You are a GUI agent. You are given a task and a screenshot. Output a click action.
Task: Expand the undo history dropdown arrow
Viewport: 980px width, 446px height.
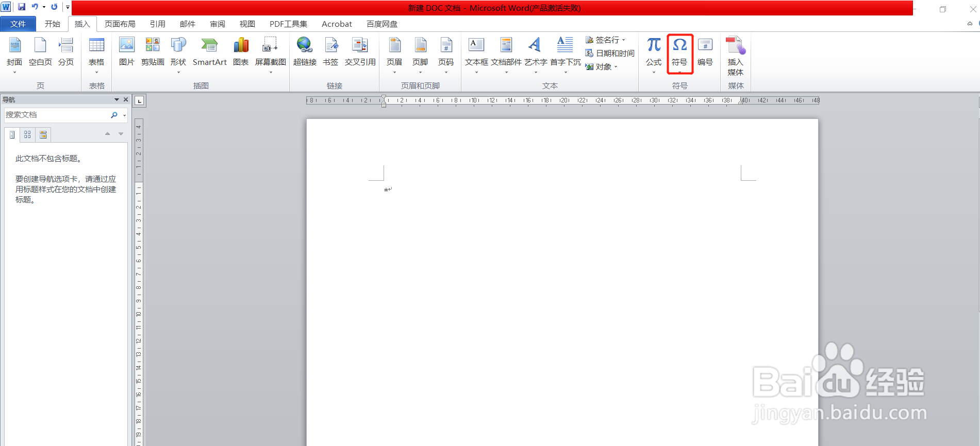coord(44,7)
